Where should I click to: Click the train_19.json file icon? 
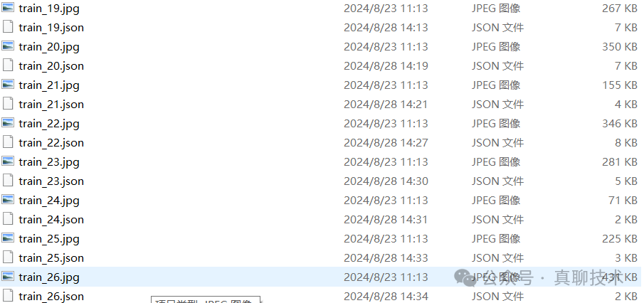(8, 27)
